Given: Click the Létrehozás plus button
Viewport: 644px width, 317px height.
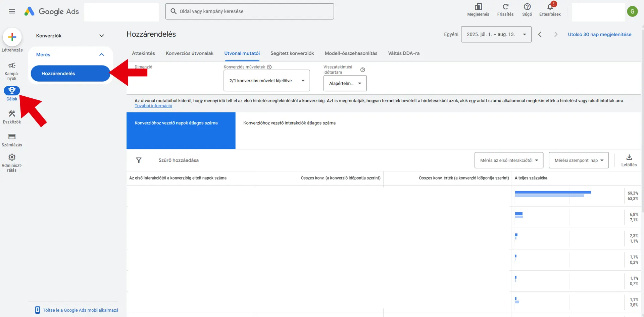Looking at the screenshot, I should pyautogui.click(x=12, y=37).
